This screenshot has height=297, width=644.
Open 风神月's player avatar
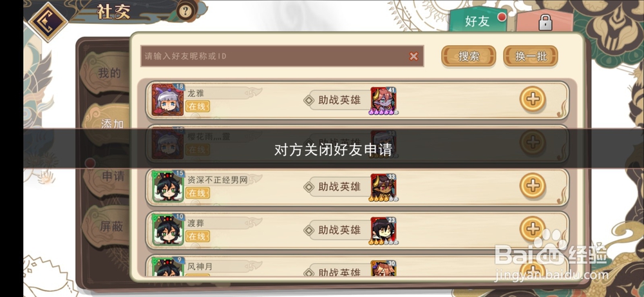(x=168, y=267)
